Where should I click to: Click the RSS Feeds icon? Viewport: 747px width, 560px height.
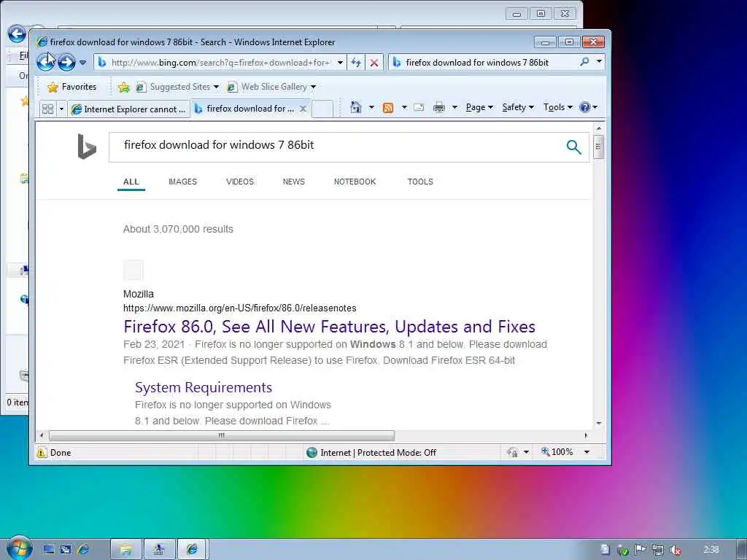388,108
